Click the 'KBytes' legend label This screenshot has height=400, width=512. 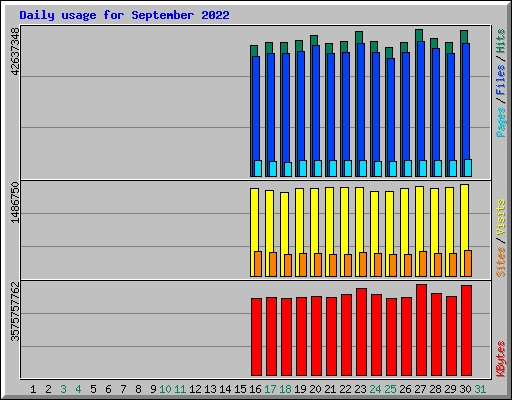click(x=501, y=359)
